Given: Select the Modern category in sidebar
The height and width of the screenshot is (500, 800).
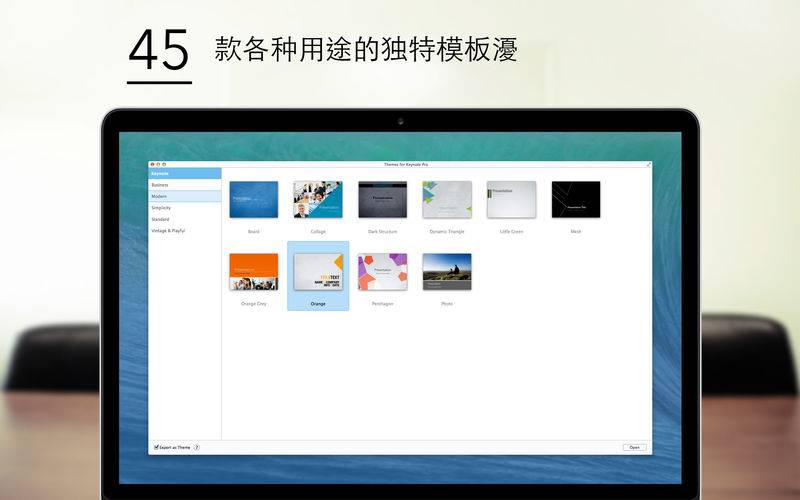Looking at the screenshot, I should 185,196.
